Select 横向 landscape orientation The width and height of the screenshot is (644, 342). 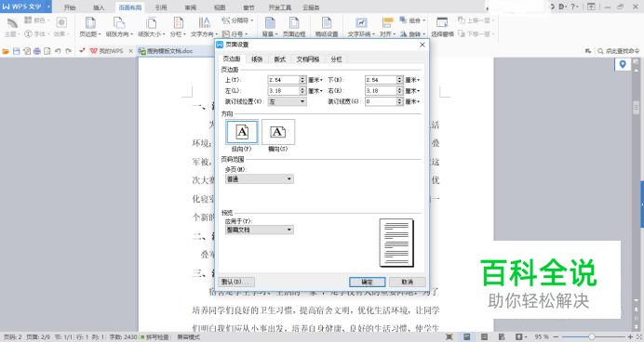pos(278,132)
